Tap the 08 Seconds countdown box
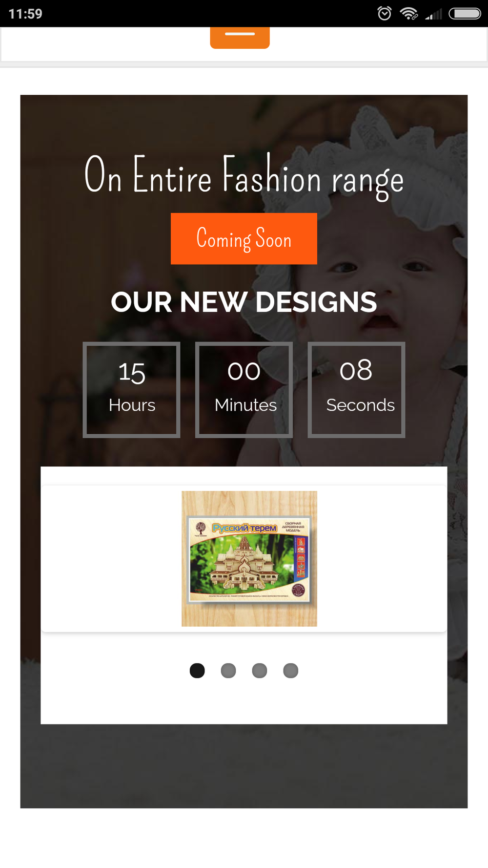 pos(356,390)
